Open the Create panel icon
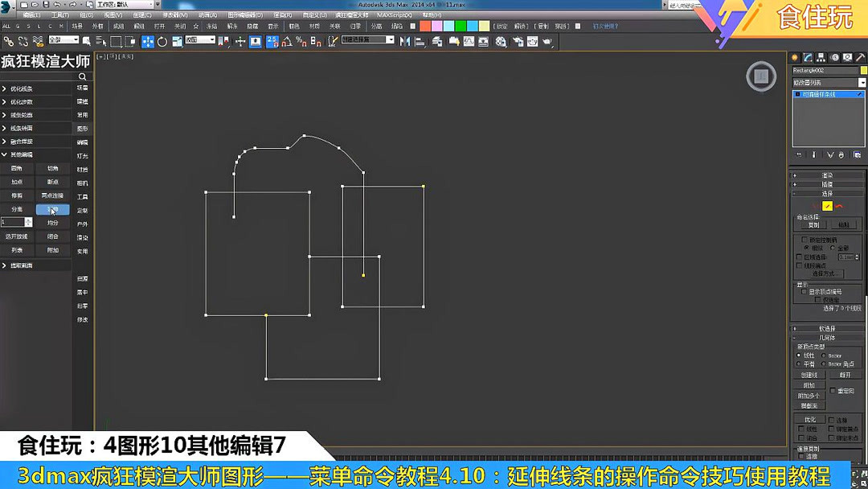The height and width of the screenshot is (489, 868). 795,57
